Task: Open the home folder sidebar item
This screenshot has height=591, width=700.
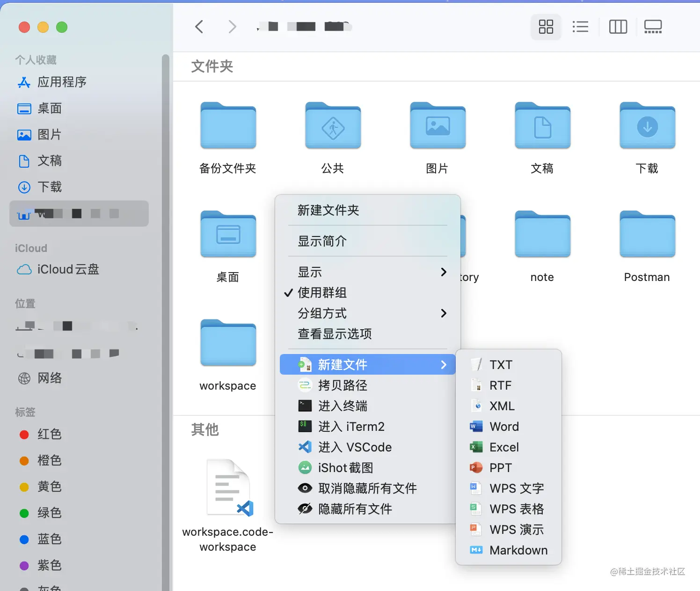Action: [79, 214]
